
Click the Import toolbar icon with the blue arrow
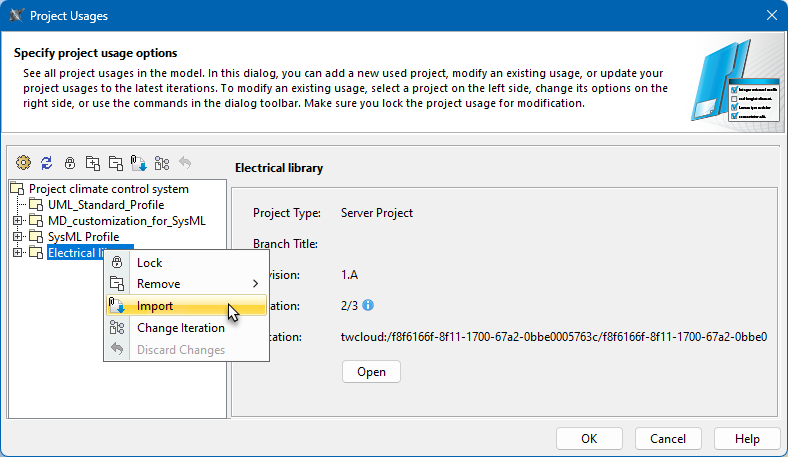pos(139,163)
